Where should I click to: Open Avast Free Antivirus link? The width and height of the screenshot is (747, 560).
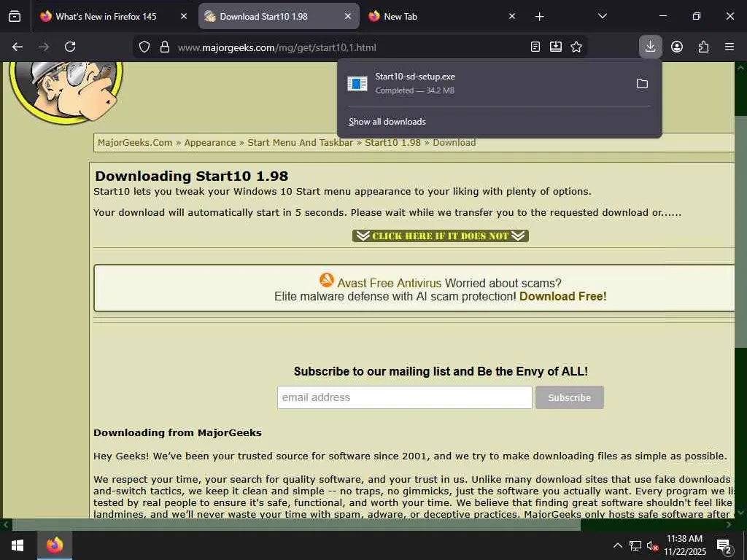[x=390, y=284]
